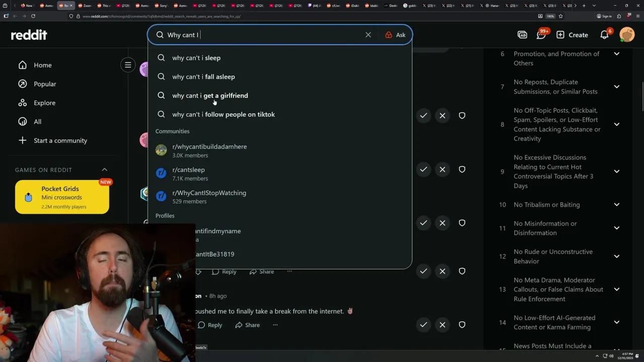This screenshot has width=644, height=362.
Task: Select suggestion why can't i sleep
Action: [x=279, y=58]
